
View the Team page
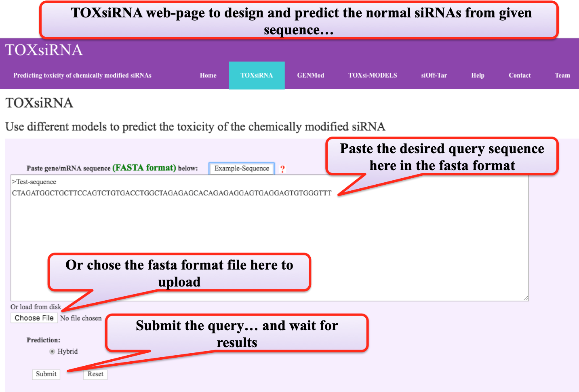point(562,76)
